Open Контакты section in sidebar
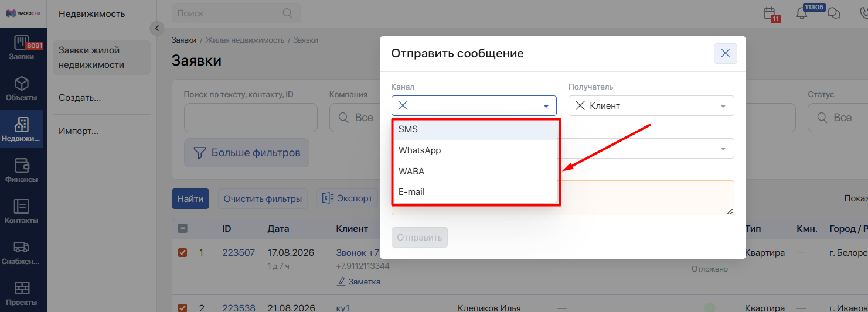 (x=22, y=212)
